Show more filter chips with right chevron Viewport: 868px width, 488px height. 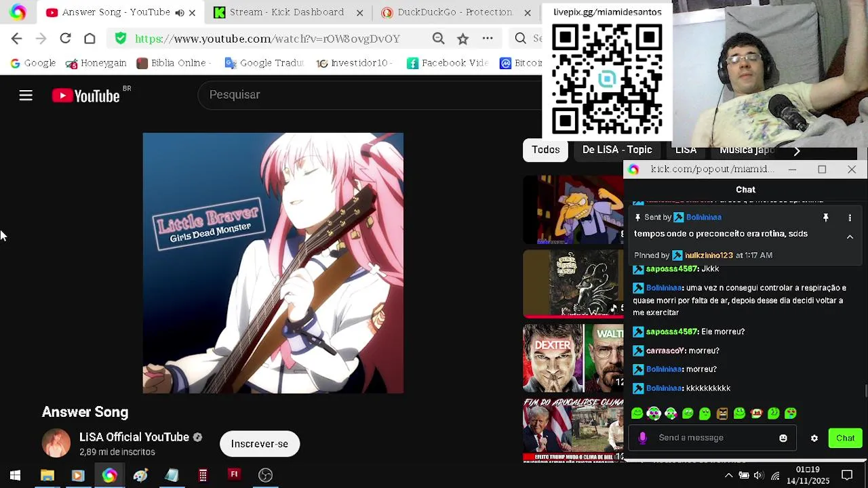click(797, 151)
